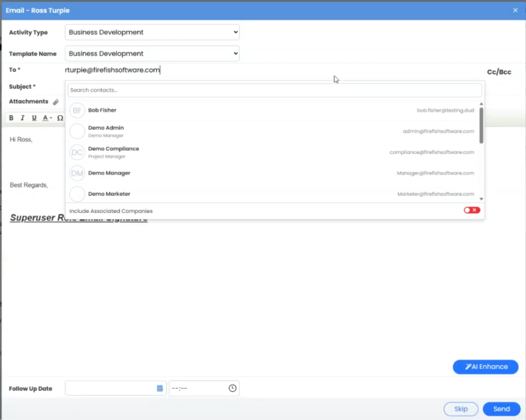This screenshot has height=420, width=526.
Task: Click the follow up time clock icon
Action: (x=232, y=388)
